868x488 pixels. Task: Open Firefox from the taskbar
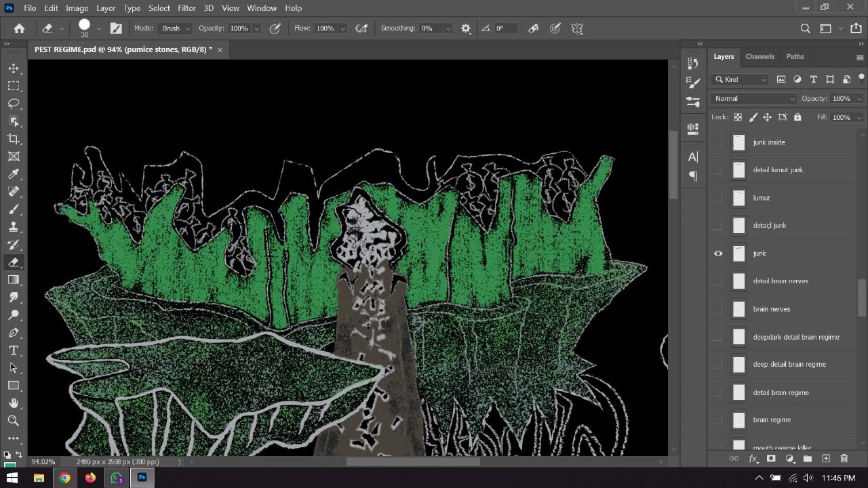click(91, 478)
